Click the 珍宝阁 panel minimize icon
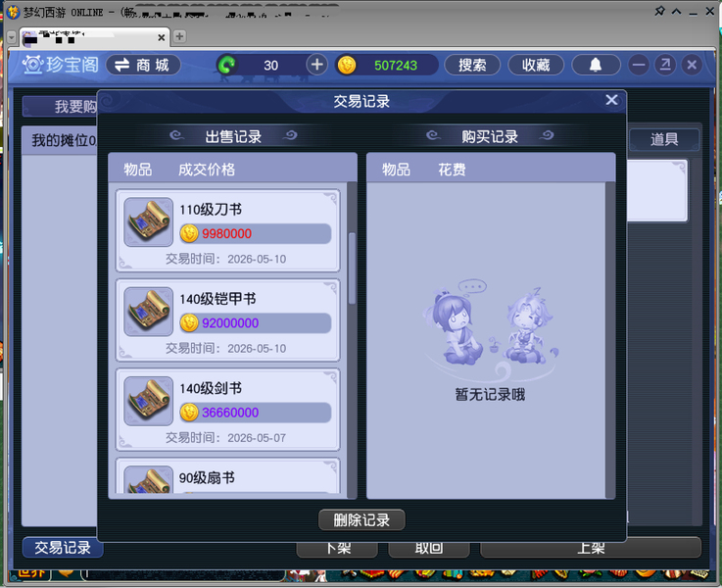The image size is (722, 588). pos(639,65)
